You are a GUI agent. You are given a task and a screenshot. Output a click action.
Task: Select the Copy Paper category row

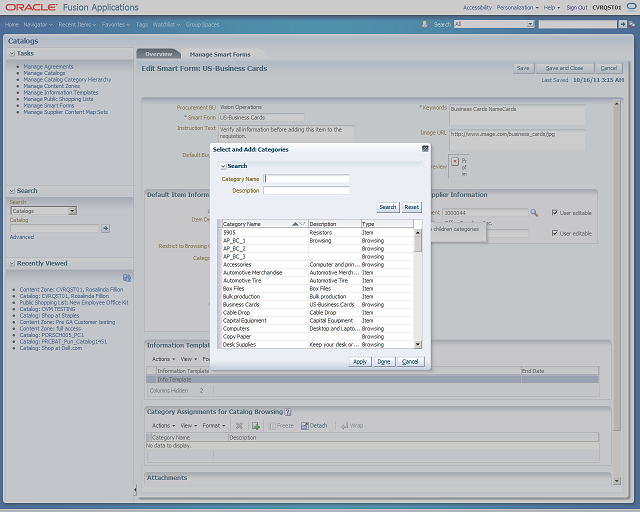coord(317,336)
